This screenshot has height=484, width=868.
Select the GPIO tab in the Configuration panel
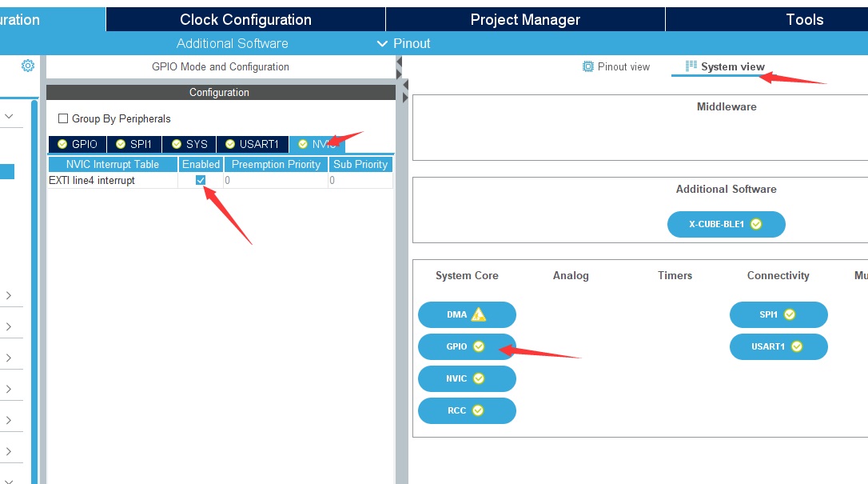[78, 144]
